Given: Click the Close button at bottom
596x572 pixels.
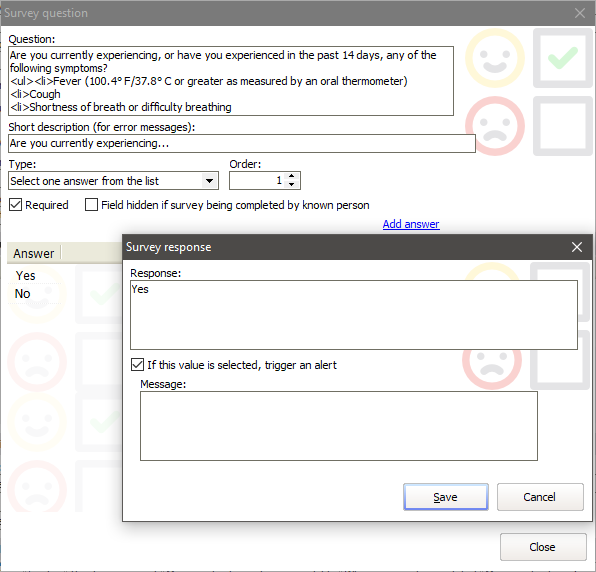Looking at the screenshot, I should pos(543,547).
